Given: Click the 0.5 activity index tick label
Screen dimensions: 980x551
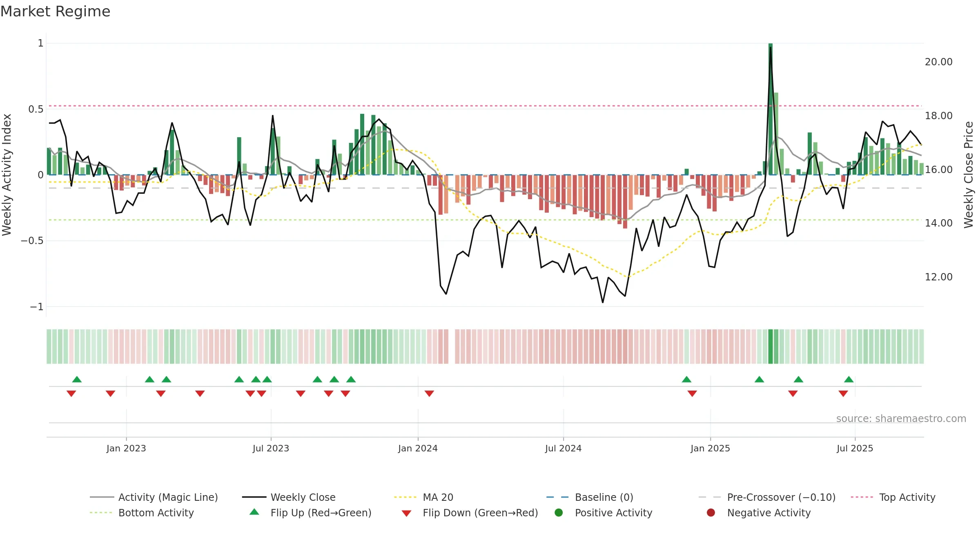Looking at the screenshot, I should tap(36, 109).
